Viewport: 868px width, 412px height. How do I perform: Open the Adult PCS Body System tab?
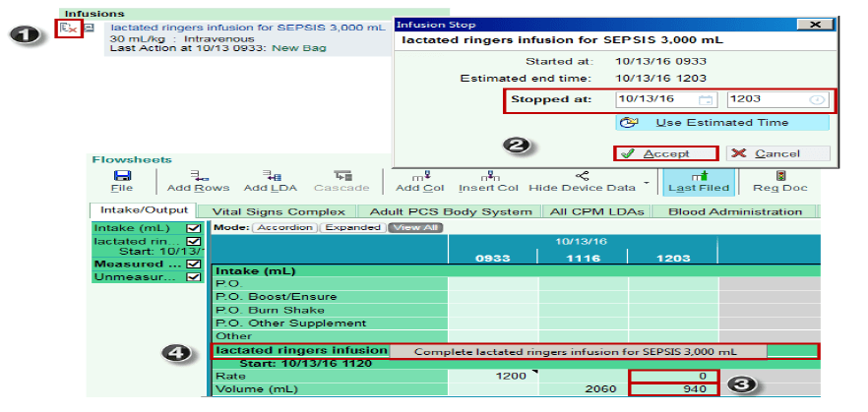click(451, 211)
